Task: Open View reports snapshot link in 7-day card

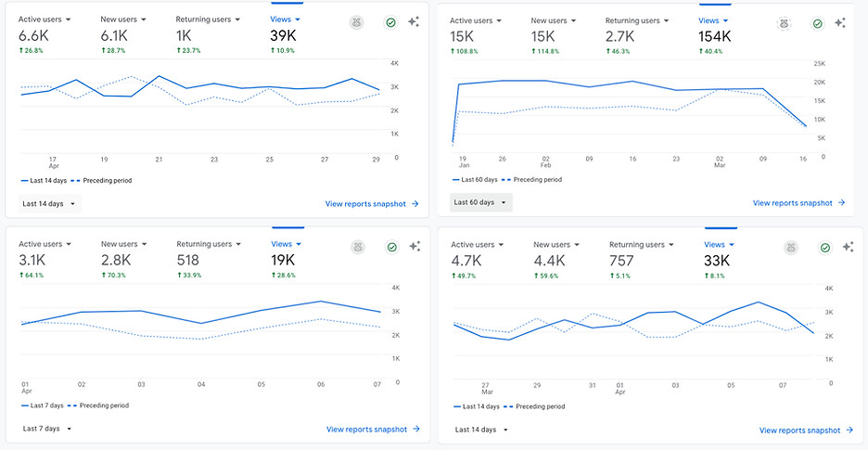Action: coord(373,429)
